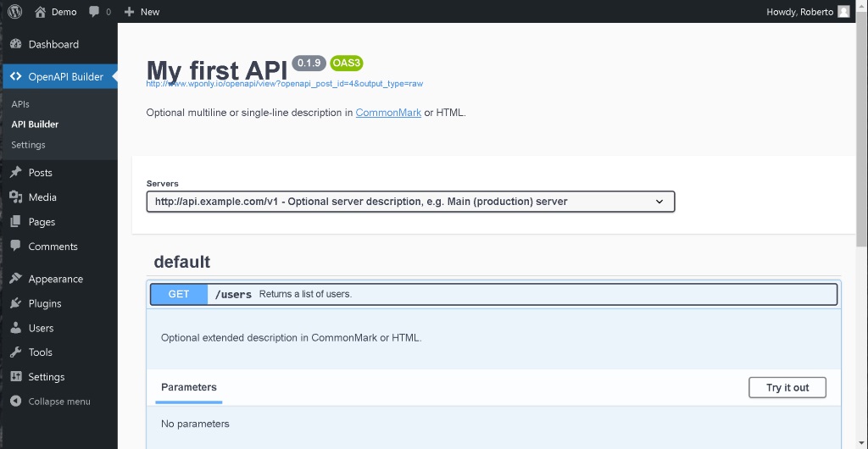
Task: Click the Users person icon
Action: pos(15,328)
